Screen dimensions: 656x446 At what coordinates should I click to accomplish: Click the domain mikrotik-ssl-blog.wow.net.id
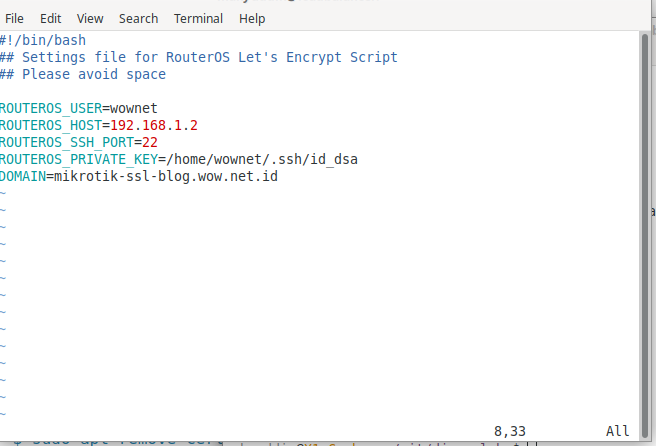[x=166, y=177]
